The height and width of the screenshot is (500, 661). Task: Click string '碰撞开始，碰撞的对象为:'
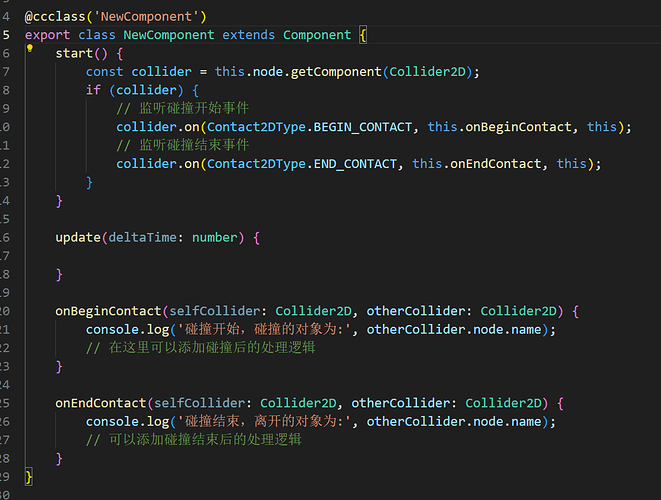pyautogui.click(x=264, y=330)
